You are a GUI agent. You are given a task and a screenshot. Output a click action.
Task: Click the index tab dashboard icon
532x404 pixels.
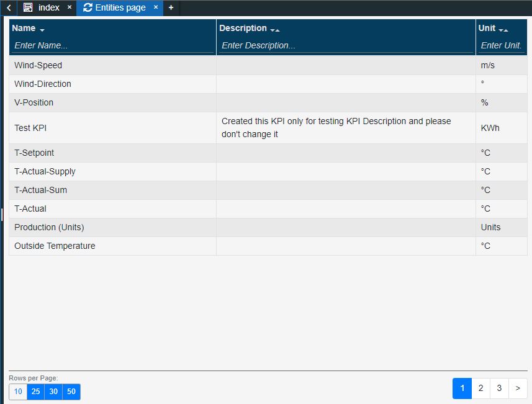point(28,7)
